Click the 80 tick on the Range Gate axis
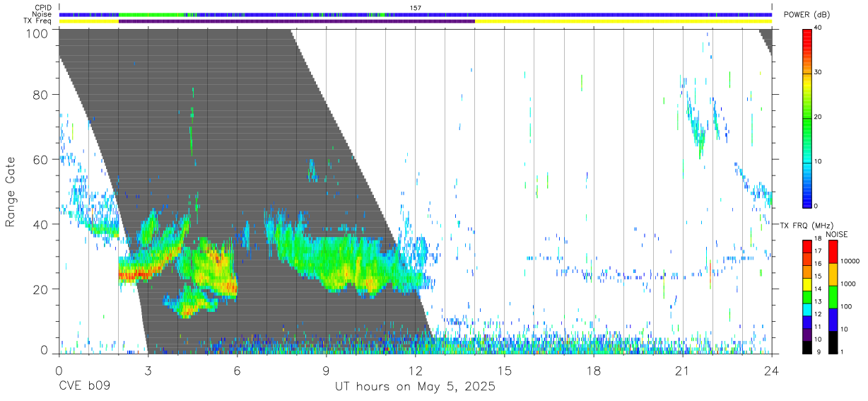This screenshot has height=401, width=868. point(40,95)
